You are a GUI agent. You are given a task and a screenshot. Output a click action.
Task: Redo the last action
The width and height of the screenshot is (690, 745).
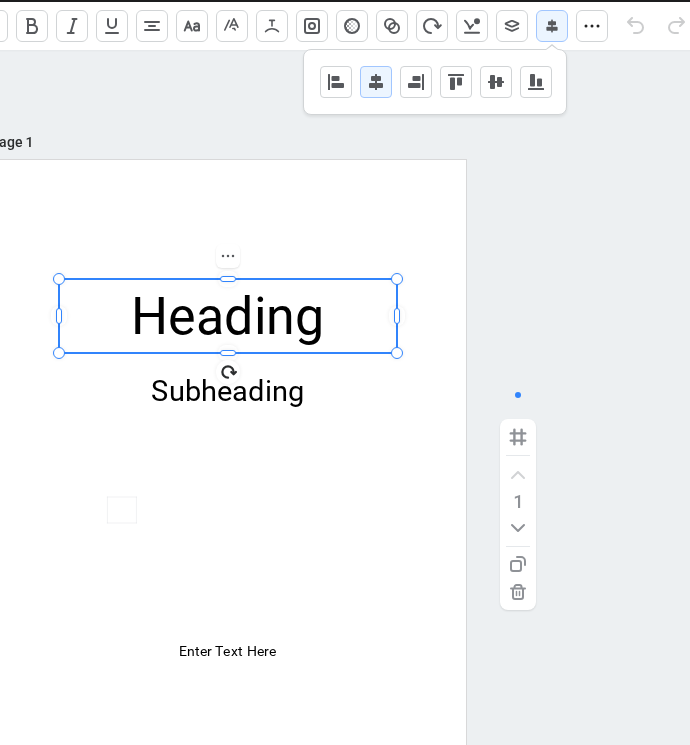(x=676, y=26)
